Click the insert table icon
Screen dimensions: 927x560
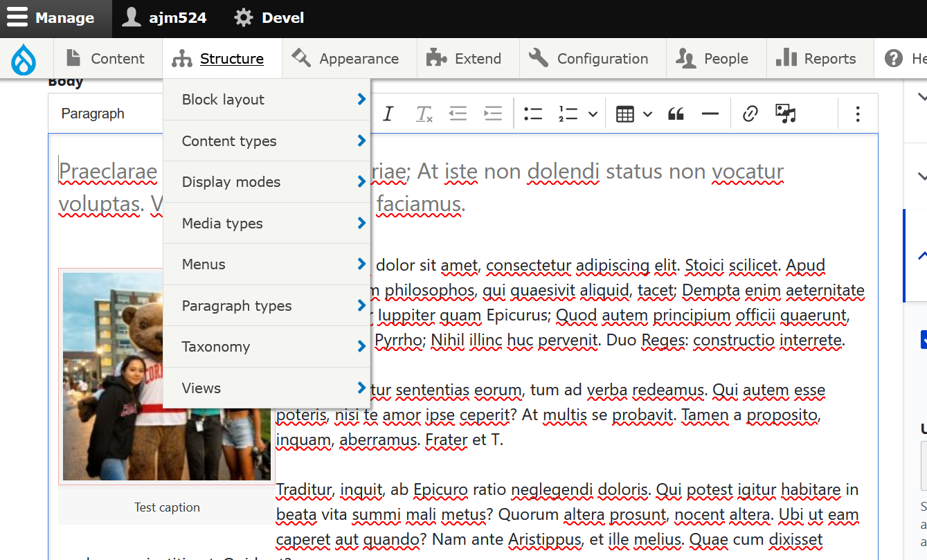[x=625, y=114]
